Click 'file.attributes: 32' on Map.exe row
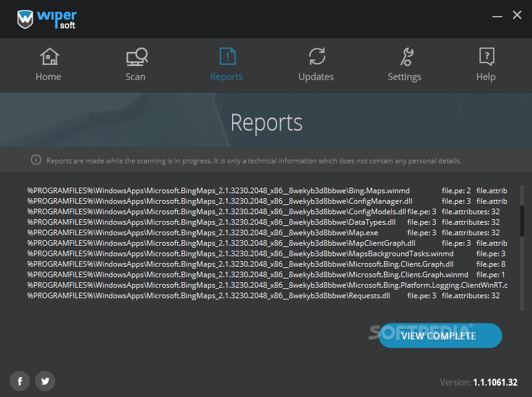The width and height of the screenshot is (532, 397). 470,233
